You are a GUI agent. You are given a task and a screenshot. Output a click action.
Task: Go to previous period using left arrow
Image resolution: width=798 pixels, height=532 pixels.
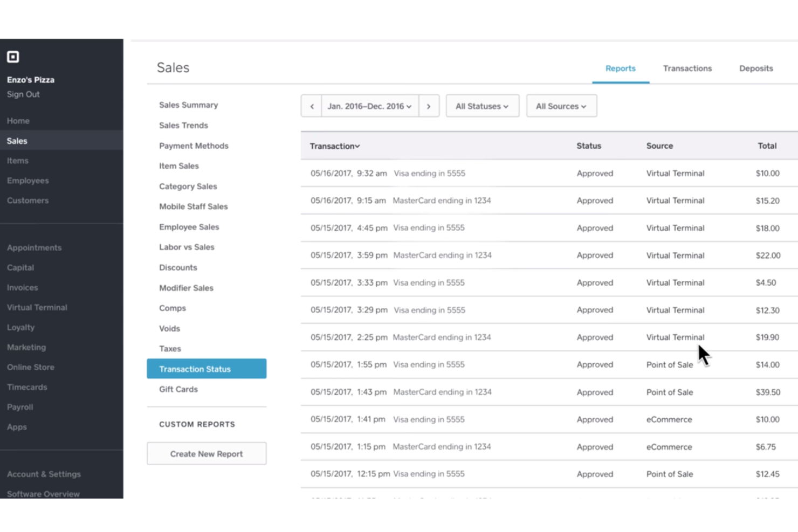coord(311,106)
